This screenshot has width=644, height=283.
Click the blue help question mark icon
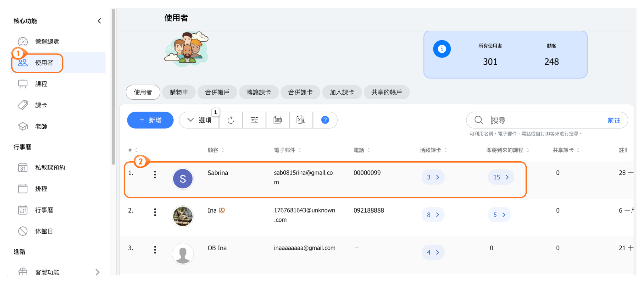pos(325,120)
